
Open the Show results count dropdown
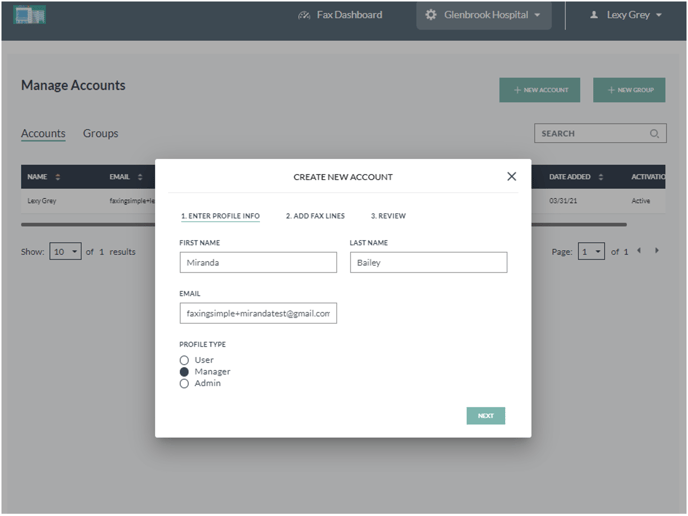coord(66,252)
